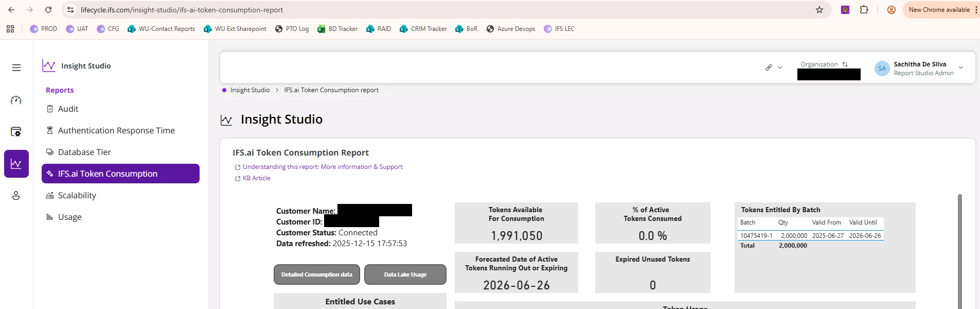
Task: Bookmark this page with the star icon
Action: (819, 10)
